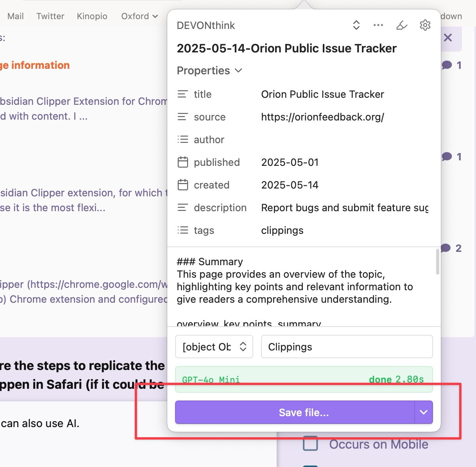This screenshot has width=476, height=467.
Task: Open the Oxford bookmarks folder
Action: (x=139, y=16)
